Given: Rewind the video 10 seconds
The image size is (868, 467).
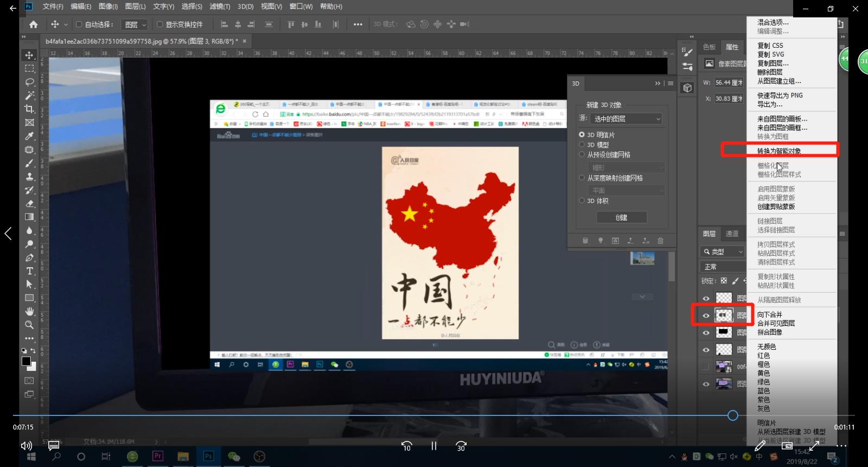Looking at the screenshot, I should (406, 446).
